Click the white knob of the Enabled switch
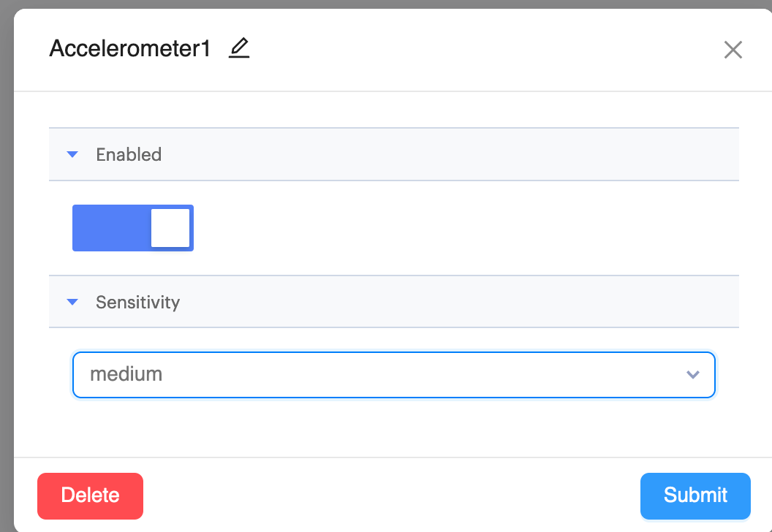This screenshot has height=532, width=772. [170, 228]
